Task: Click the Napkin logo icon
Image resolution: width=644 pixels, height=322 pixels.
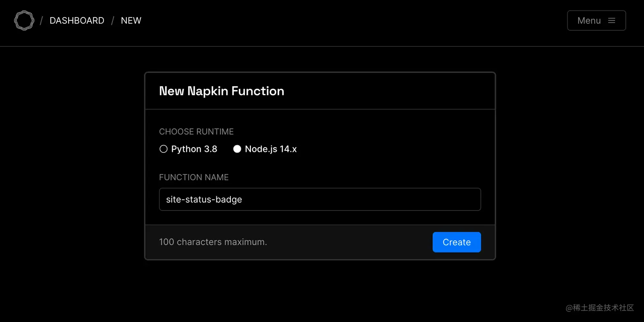Action: [x=24, y=20]
